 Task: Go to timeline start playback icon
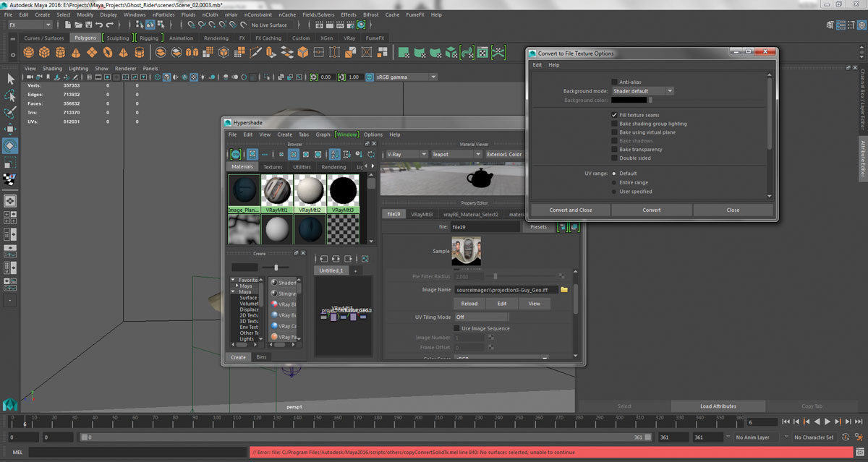pos(786,422)
